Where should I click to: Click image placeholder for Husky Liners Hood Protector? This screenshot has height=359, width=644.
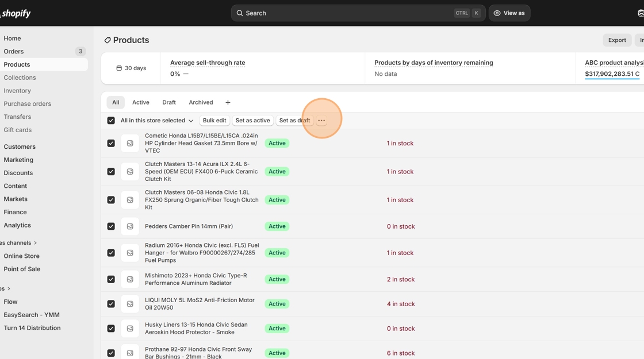[130, 329]
